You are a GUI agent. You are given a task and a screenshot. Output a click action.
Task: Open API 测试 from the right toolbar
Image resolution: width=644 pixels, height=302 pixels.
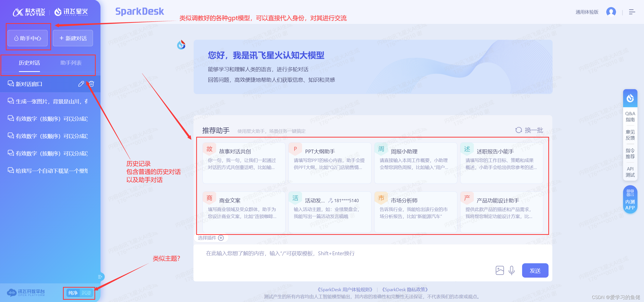point(630,172)
